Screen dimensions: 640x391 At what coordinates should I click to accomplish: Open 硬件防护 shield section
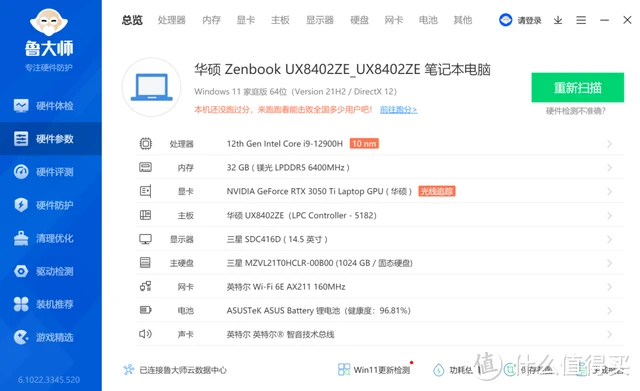51,205
